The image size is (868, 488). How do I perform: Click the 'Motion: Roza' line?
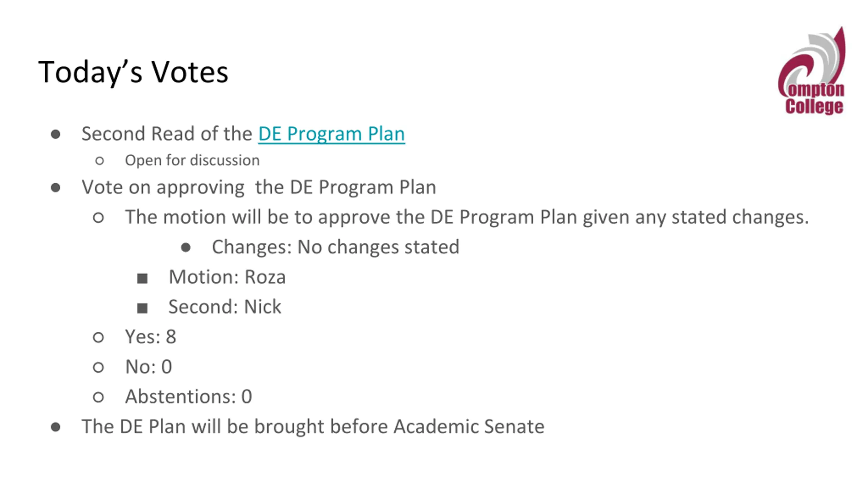(227, 277)
